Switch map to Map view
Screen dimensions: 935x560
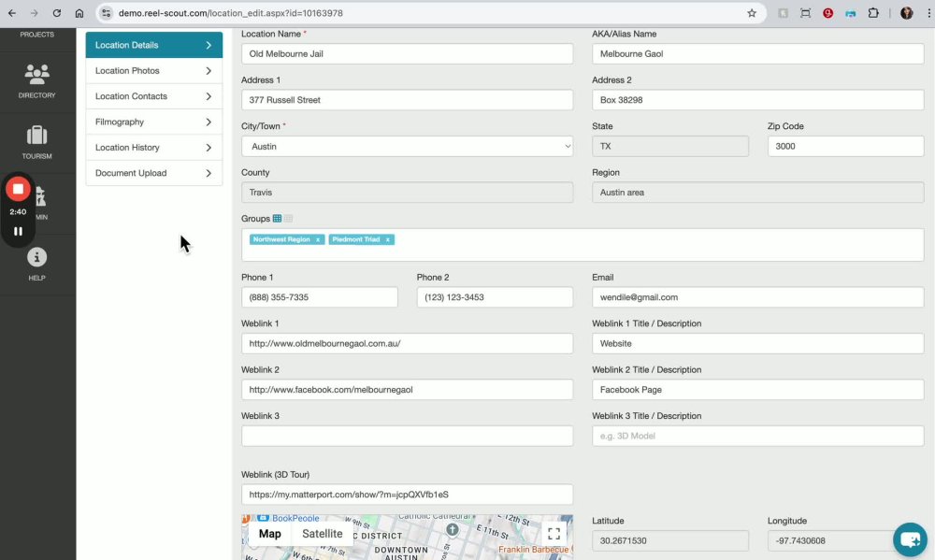pos(269,534)
